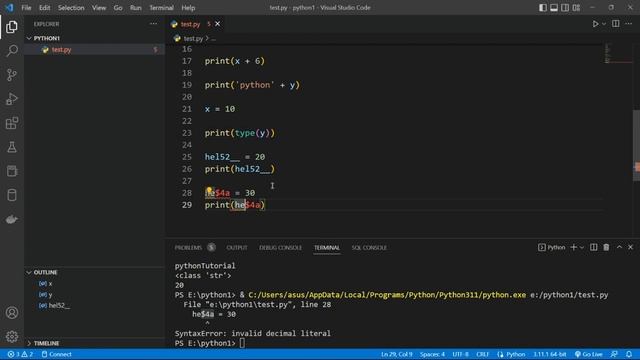Viewport: 640px width, 360px height.
Task: Toggle Primary Side Bar layout
Action: 542,8
